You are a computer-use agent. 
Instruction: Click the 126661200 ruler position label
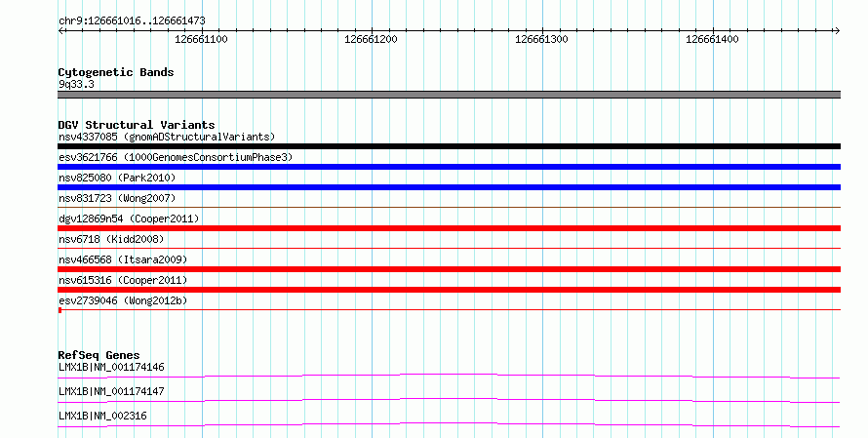pyautogui.click(x=371, y=39)
